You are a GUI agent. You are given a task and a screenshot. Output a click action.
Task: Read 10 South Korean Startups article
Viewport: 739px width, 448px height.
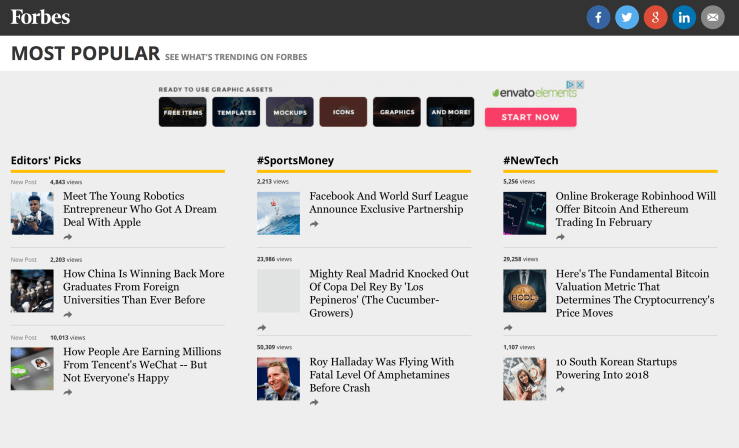coord(616,368)
